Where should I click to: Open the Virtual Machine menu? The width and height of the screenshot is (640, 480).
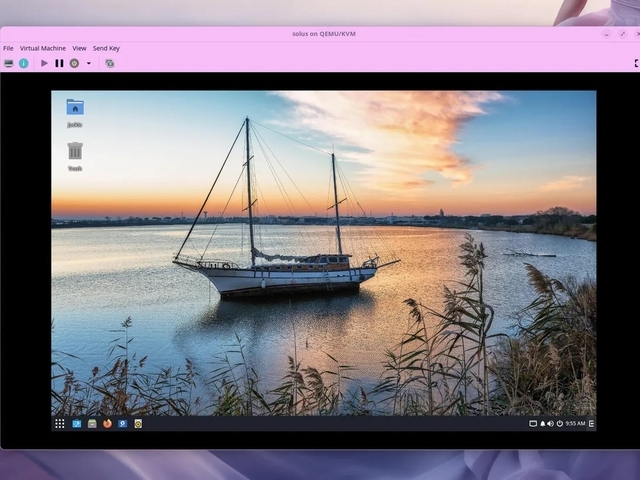43,48
